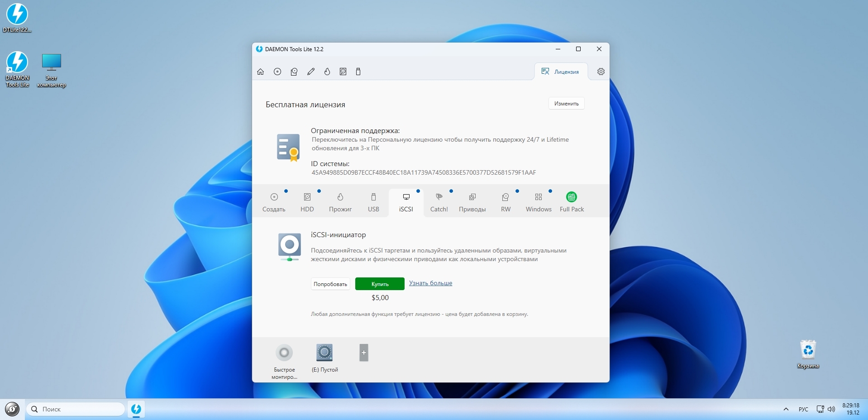This screenshot has width=868, height=420.
Task: Open the Home icon in toolbar
Action: point(260,72)
